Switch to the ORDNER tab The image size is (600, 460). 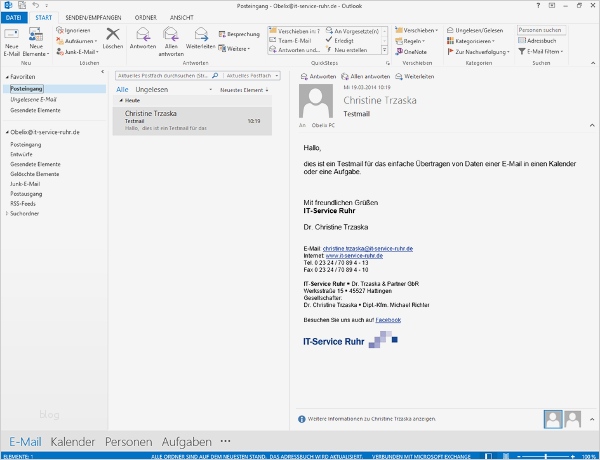point(145,18)
